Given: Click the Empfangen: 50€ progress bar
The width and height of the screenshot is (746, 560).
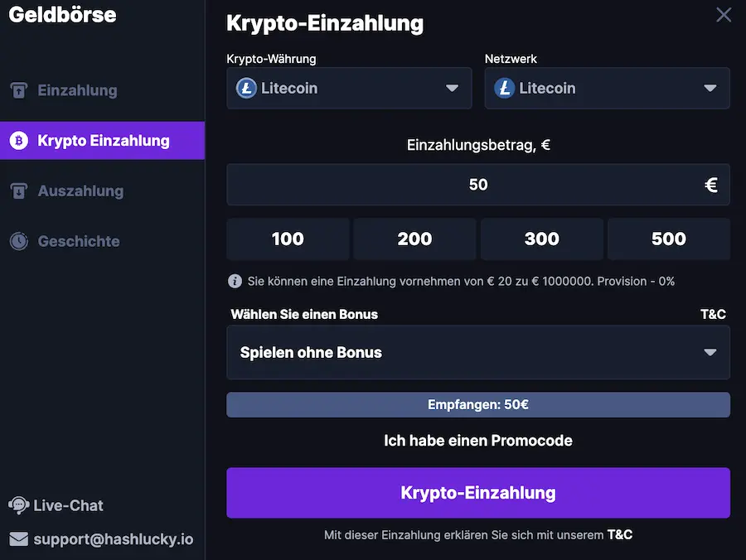Looking at the screenshot, I should (x=478, y=404).
